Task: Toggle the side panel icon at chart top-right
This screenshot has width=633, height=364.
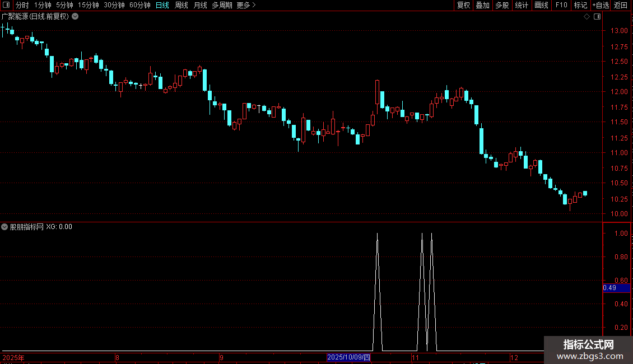Action: 597,17
